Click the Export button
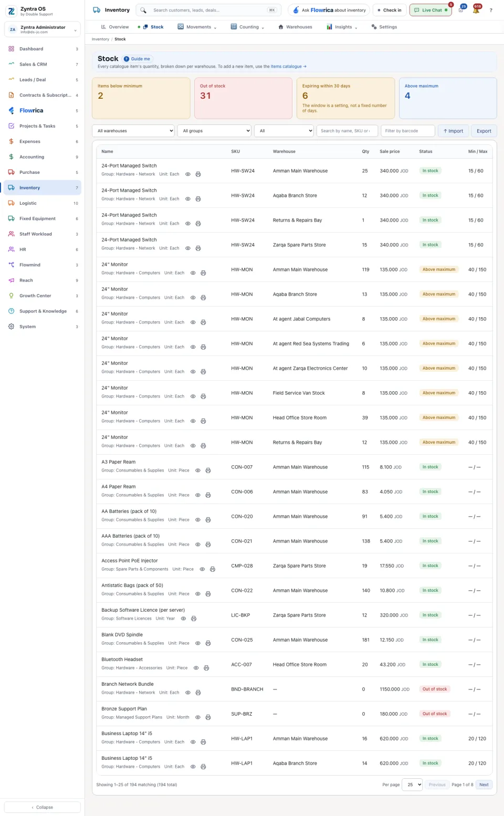Screen dimensions: 504x816 point(484,131)
